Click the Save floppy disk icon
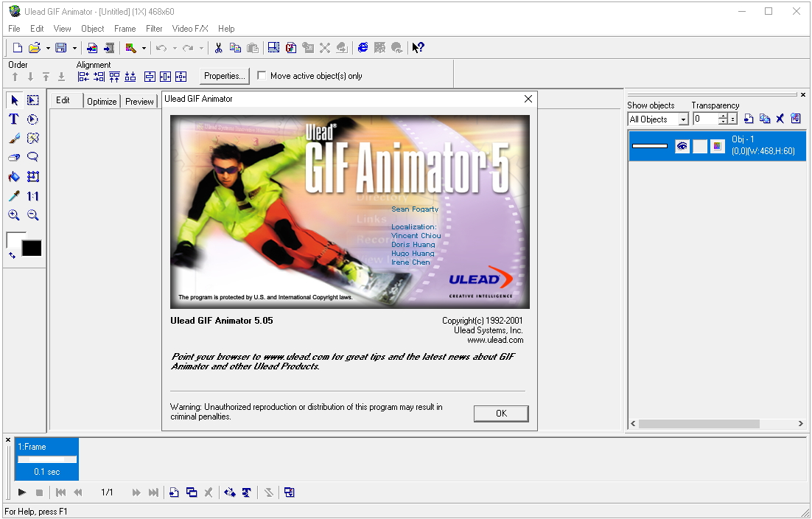This screenshot has height=519, width=812. coord(61,48)
